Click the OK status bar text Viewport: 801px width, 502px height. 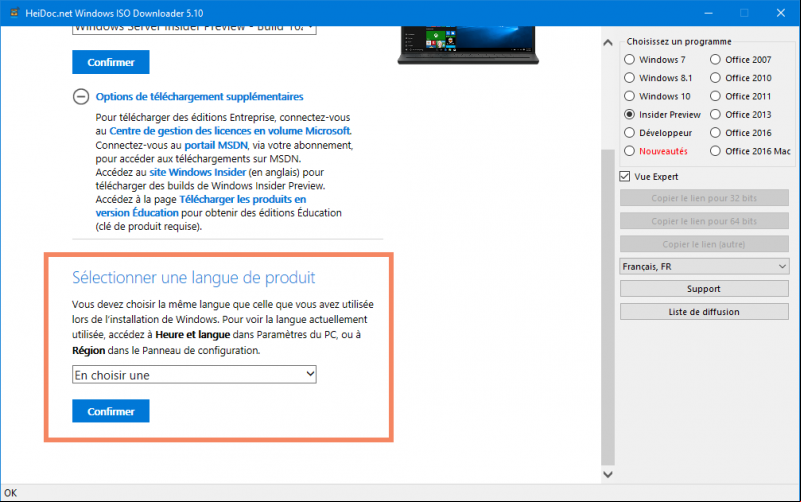point(11,493)
